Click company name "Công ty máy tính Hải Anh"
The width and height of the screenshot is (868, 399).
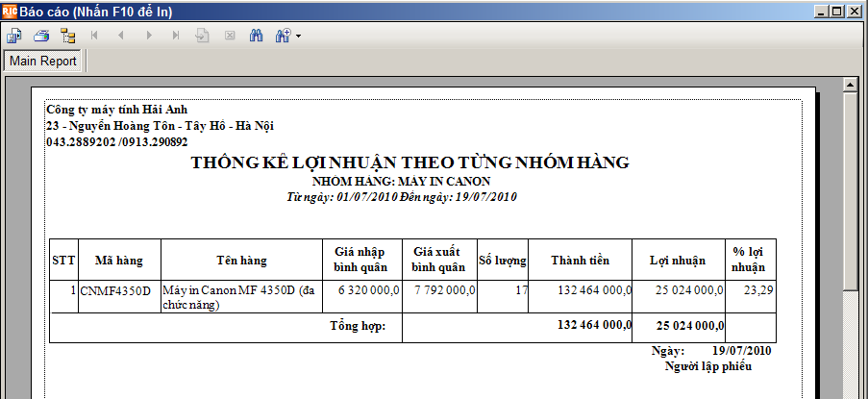(117, 110)
